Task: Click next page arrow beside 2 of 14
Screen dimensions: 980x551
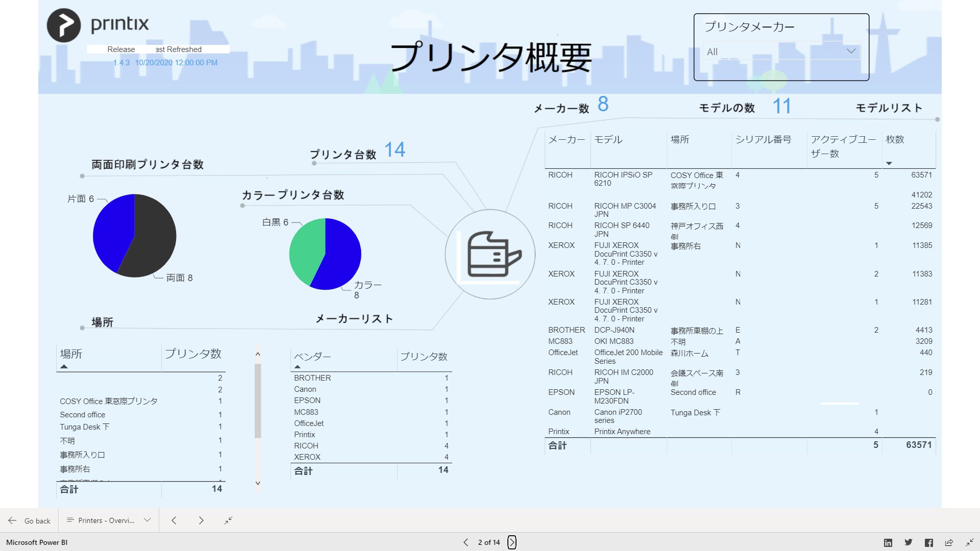Action: (x=512, y=542)
